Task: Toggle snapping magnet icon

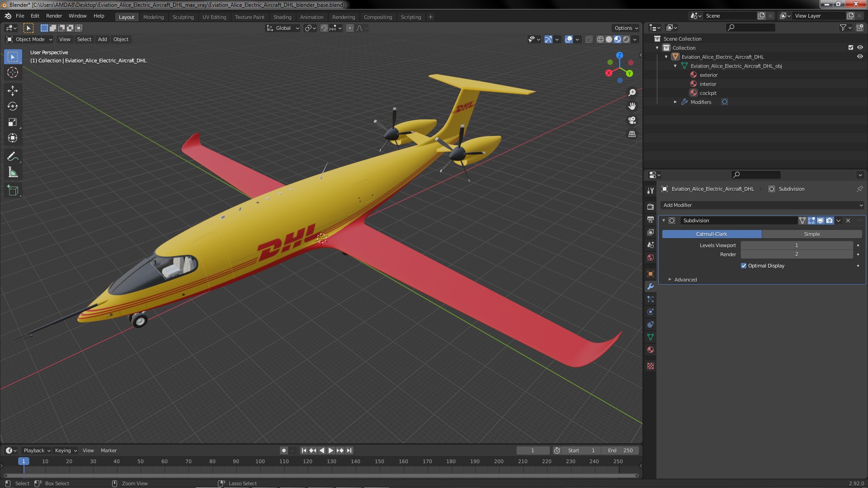Action: click(324, 28)
